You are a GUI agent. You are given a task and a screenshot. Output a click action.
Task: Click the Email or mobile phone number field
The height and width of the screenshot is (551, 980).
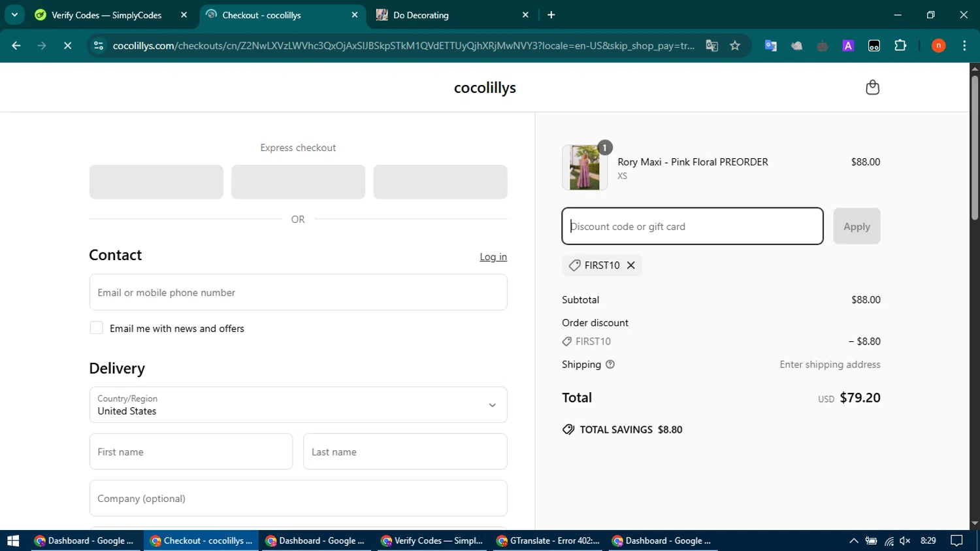pos(298,292)
